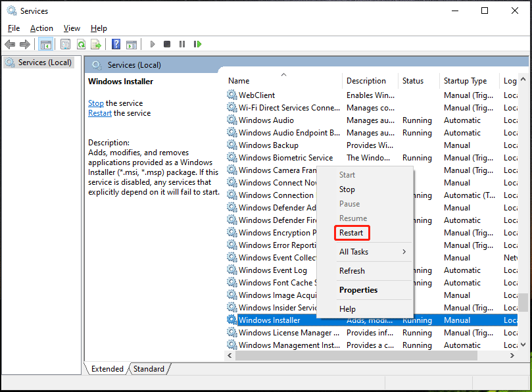Click the vertical scrollbar up arrow

coord(523,80)
